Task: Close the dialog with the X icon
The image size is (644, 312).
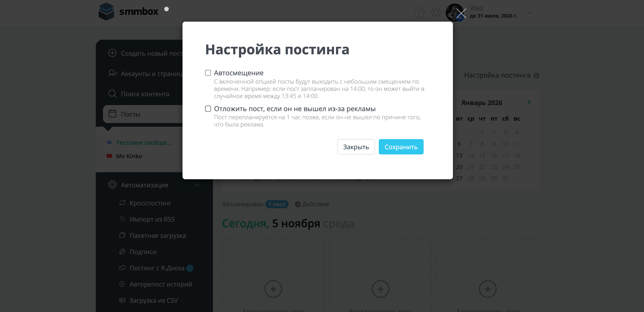Action: point(461,13)
